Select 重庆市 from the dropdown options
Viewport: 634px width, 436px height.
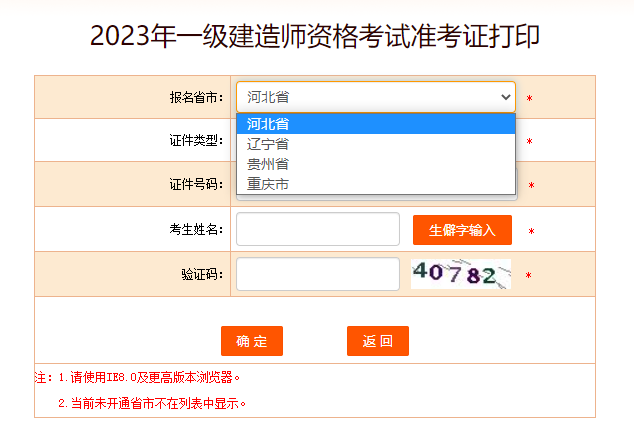[x=375, y=184]
